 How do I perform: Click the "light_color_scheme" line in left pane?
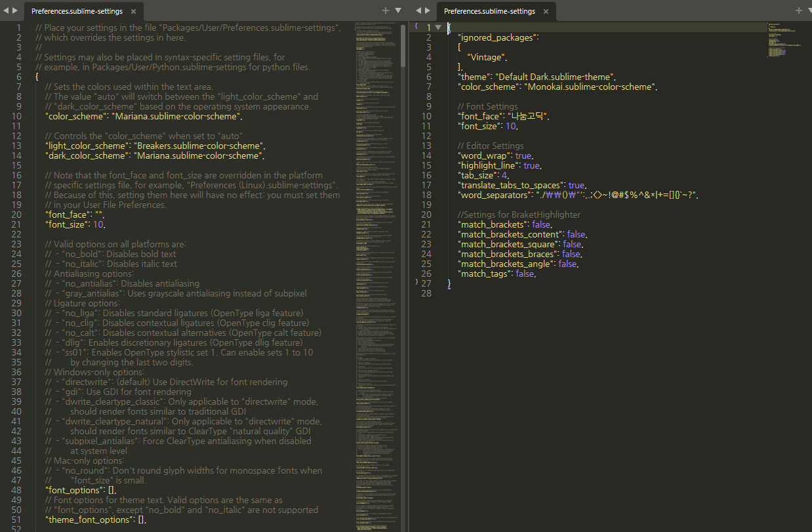tap(154, 146)
